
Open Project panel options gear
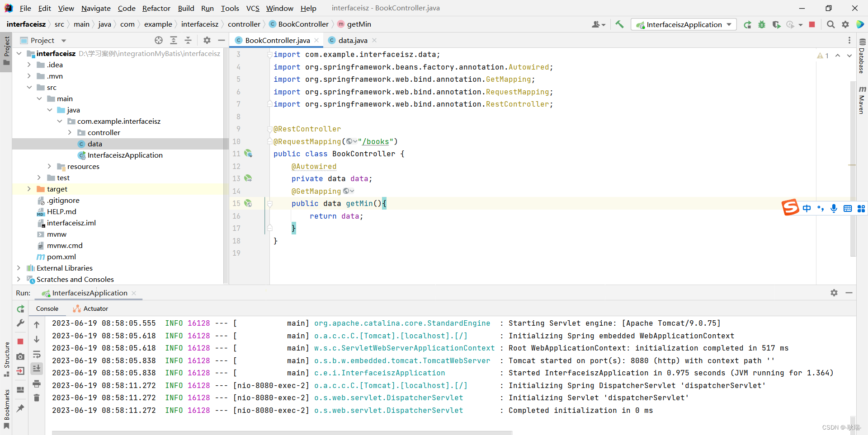click(207, 40)
